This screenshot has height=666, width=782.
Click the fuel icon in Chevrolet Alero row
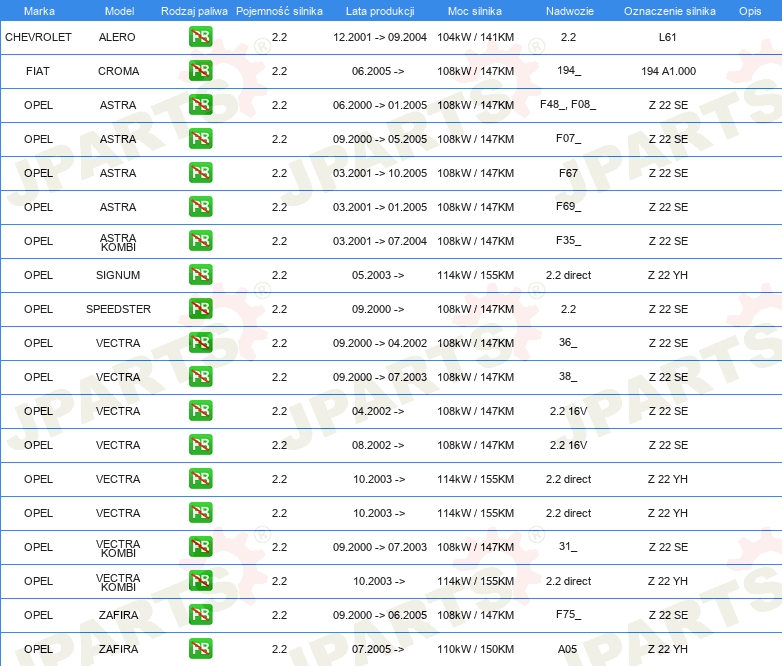(x=200, y=37)
